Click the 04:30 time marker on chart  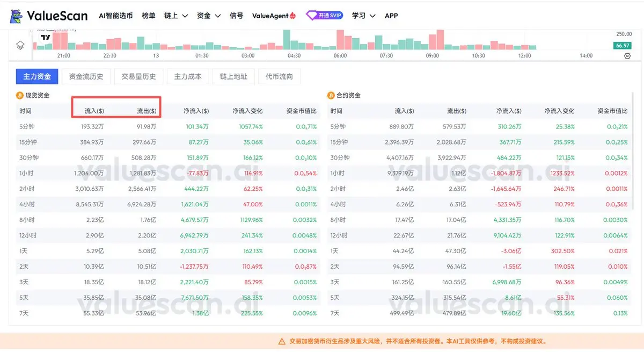294,56
